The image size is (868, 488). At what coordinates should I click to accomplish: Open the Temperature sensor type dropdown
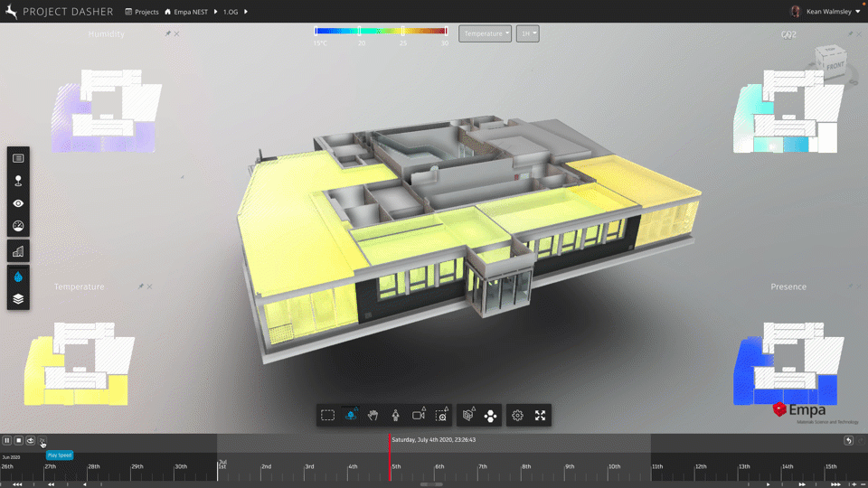(x=485, y=33)
